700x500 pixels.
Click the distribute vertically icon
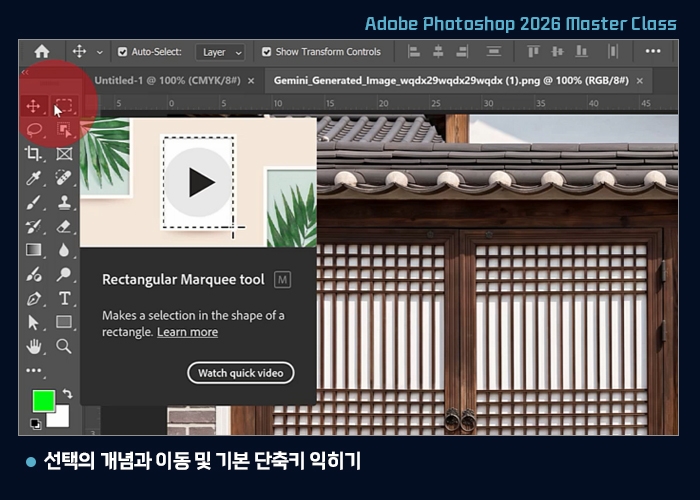coord(493,52)
